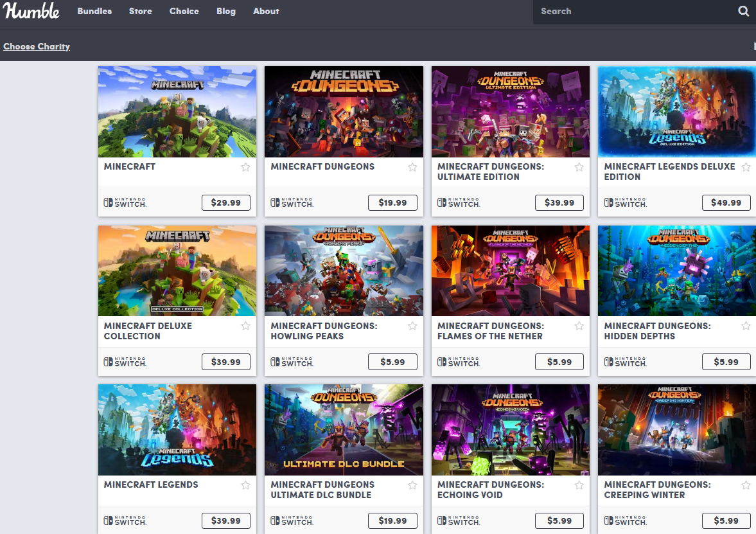Click $5.99 on Echoing Void
Screen dimensions: 756x534
click(559, 521)
